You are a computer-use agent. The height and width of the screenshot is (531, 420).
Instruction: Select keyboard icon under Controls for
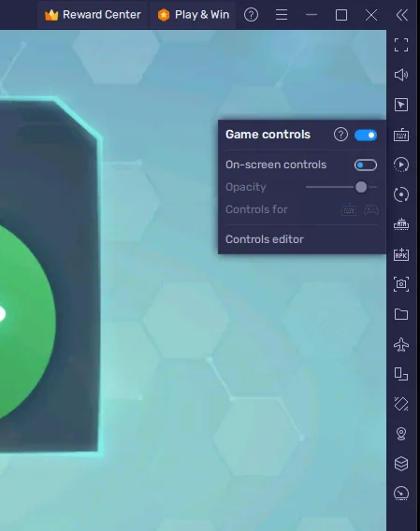click(349, 210)
